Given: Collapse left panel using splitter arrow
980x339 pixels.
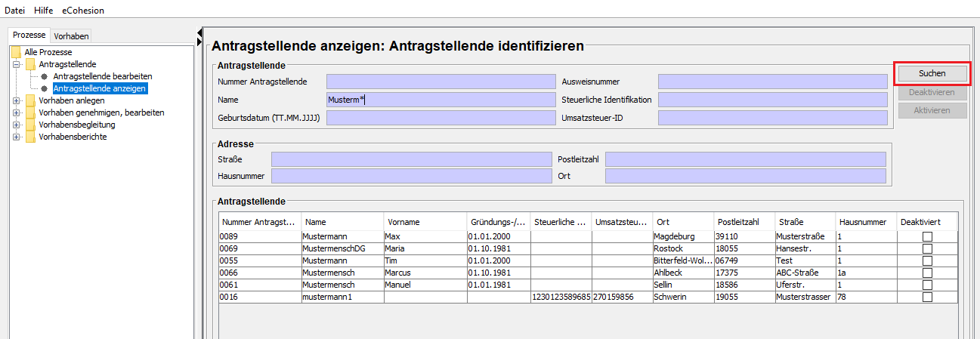Looking at the screenshot, I should [x=199, y=32].
